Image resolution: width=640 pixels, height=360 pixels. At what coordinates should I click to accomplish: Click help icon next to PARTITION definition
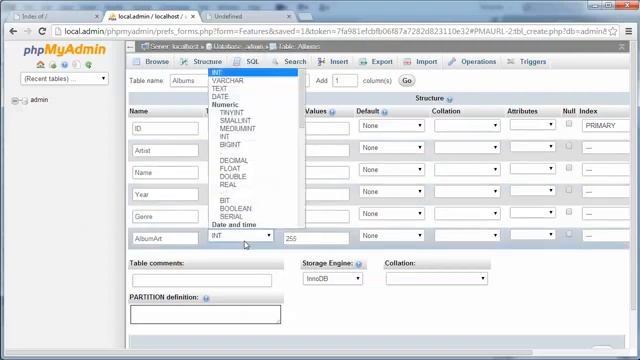pos(206,298)
